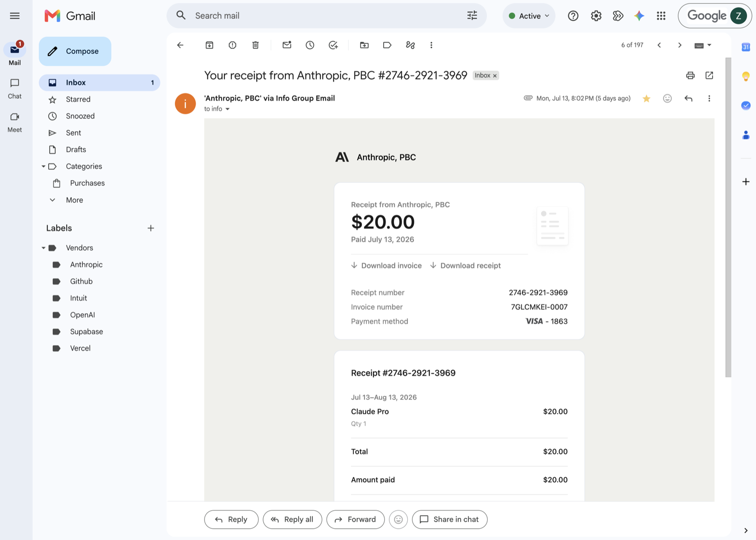The width and height of the screenshot is (756, 540).
Task: Switch to the Chat section
Action: tap(15, 88)
